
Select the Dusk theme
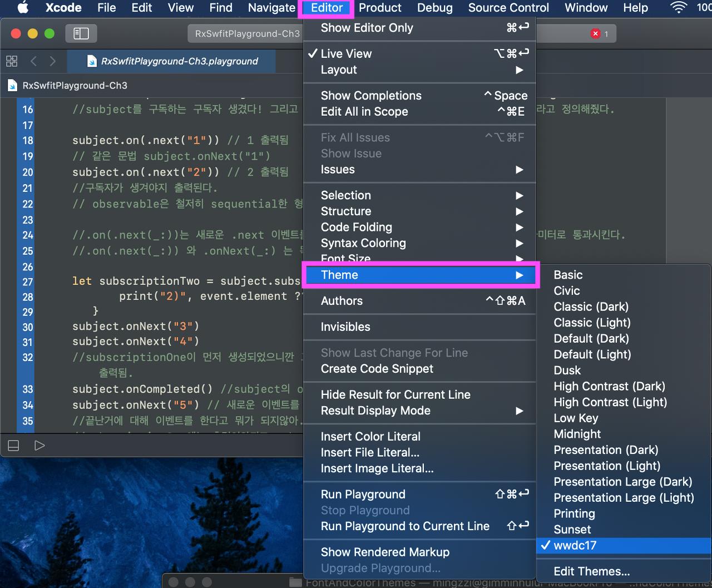(x=624, y=370)
